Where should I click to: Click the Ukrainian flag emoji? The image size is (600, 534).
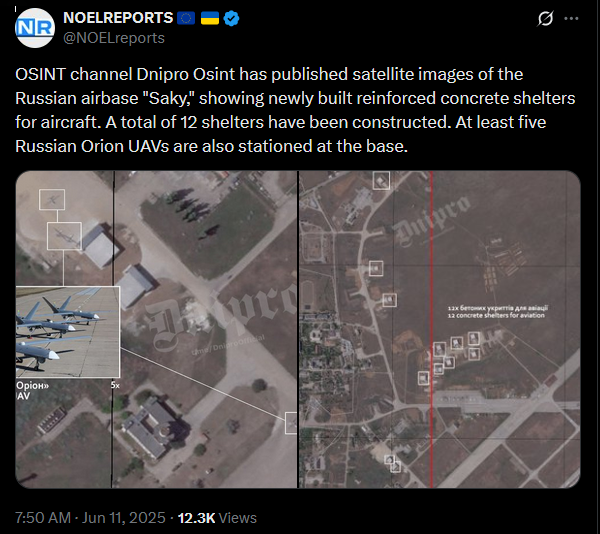pos(210,18)
